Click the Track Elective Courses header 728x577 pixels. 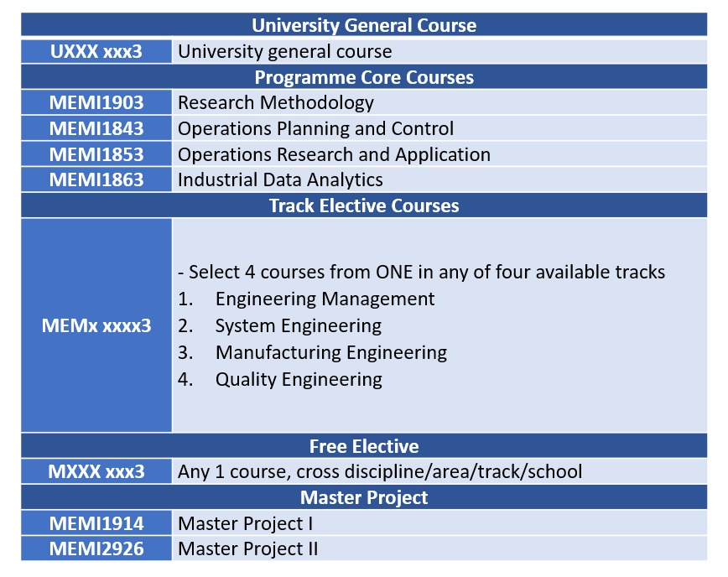point(364,205)
